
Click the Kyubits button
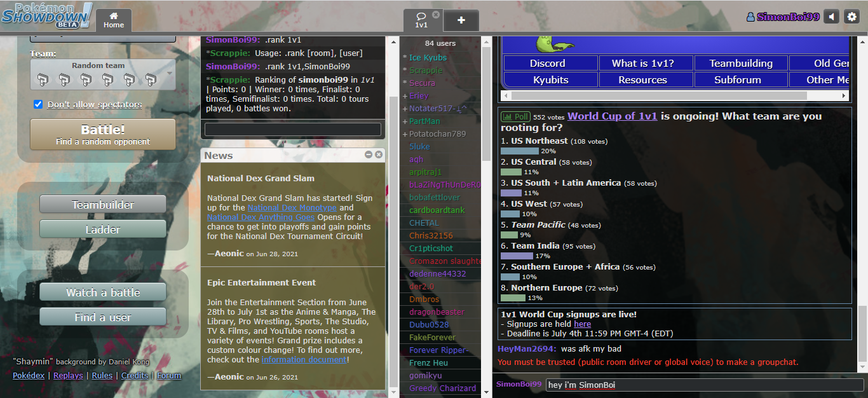coord(551,79)
